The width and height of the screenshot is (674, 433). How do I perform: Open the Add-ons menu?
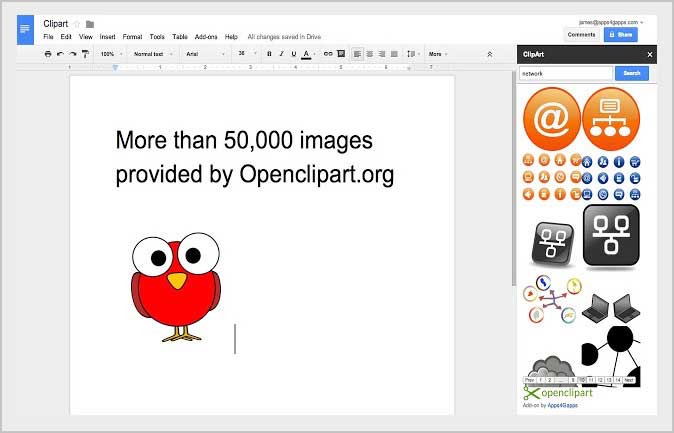[206, 37]
